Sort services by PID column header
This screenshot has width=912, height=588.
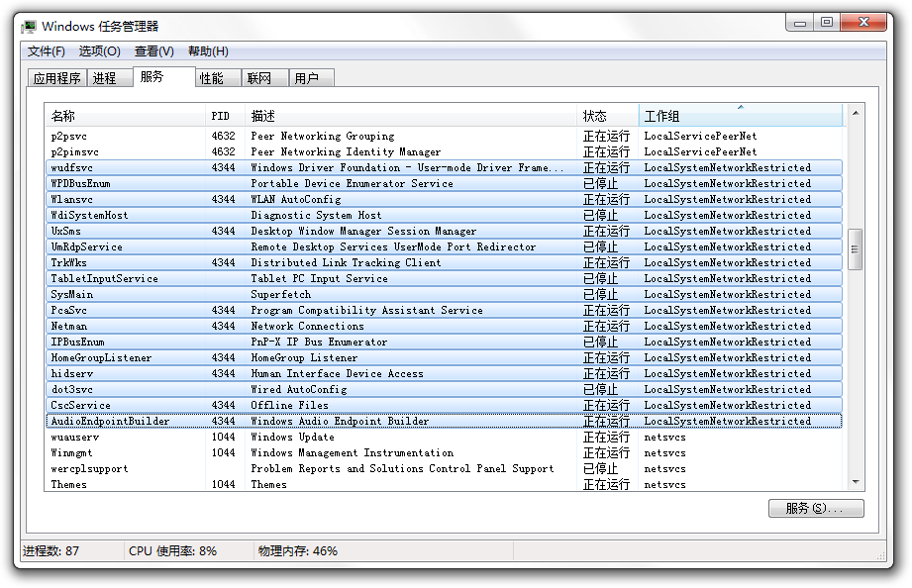pos(224,116)
